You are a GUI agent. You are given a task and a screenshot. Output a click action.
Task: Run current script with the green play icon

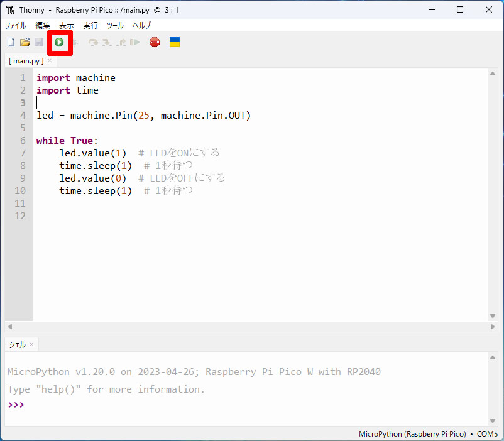[59, 42]
